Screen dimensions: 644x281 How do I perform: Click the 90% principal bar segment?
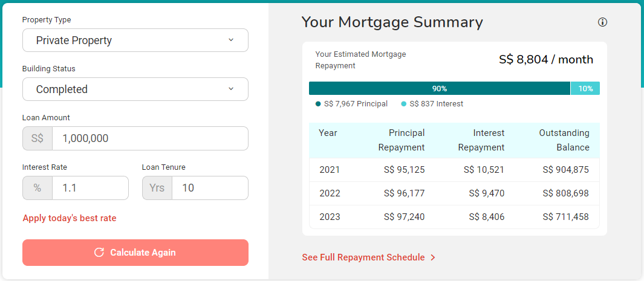pos(440,89)
